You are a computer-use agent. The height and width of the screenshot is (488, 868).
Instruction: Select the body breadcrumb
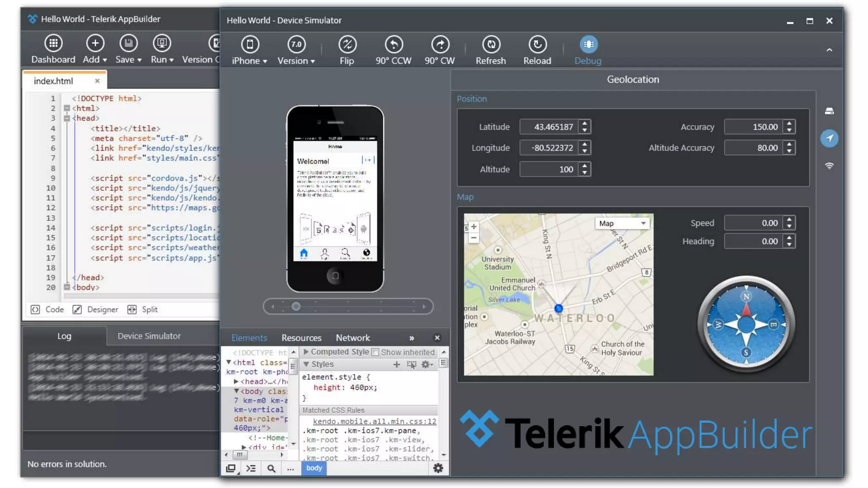tap(314, 468)
